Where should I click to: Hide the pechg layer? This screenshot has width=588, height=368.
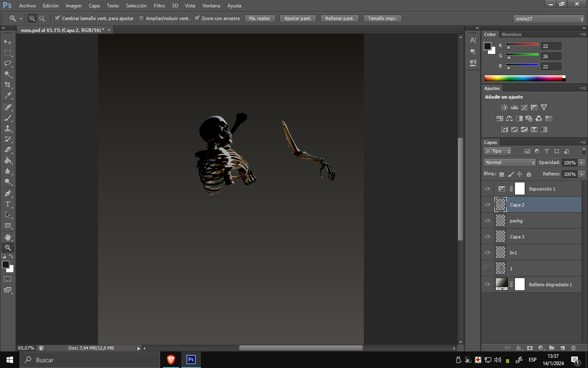tap(488, 221)
